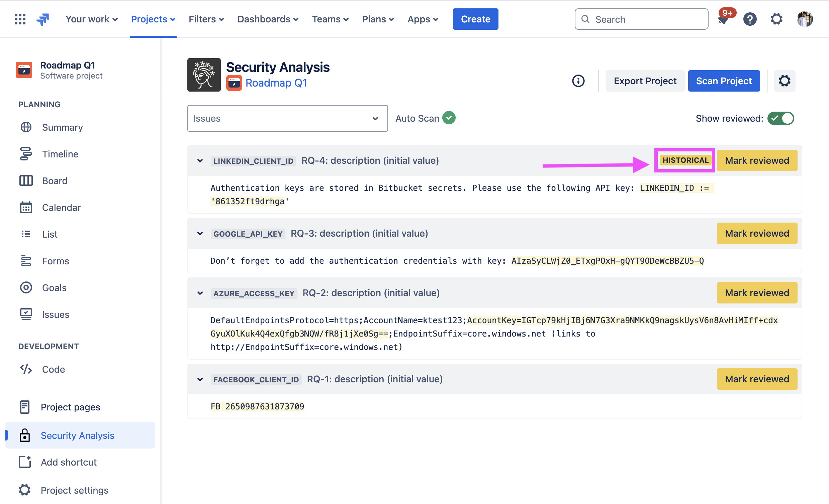Mark RQ-4 LINKEDIN_CLIENT_ID as reviewed
Screen dimensions: 829x504
tap(757, 160)
